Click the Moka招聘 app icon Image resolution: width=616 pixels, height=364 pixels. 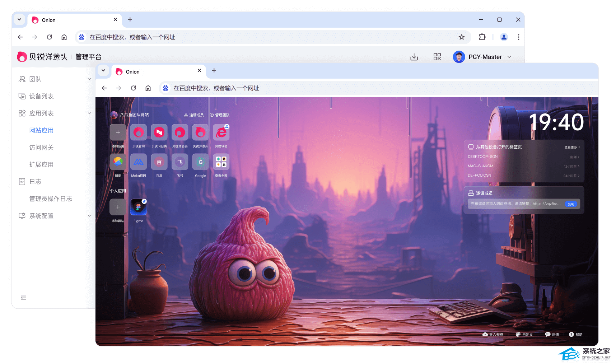tap(138, 162)
